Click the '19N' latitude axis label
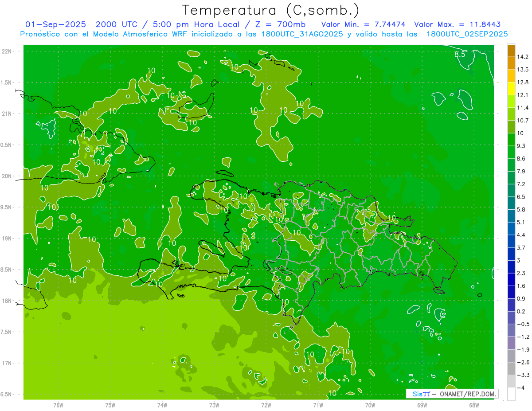 pyautogui.click(x=7, y=238)
